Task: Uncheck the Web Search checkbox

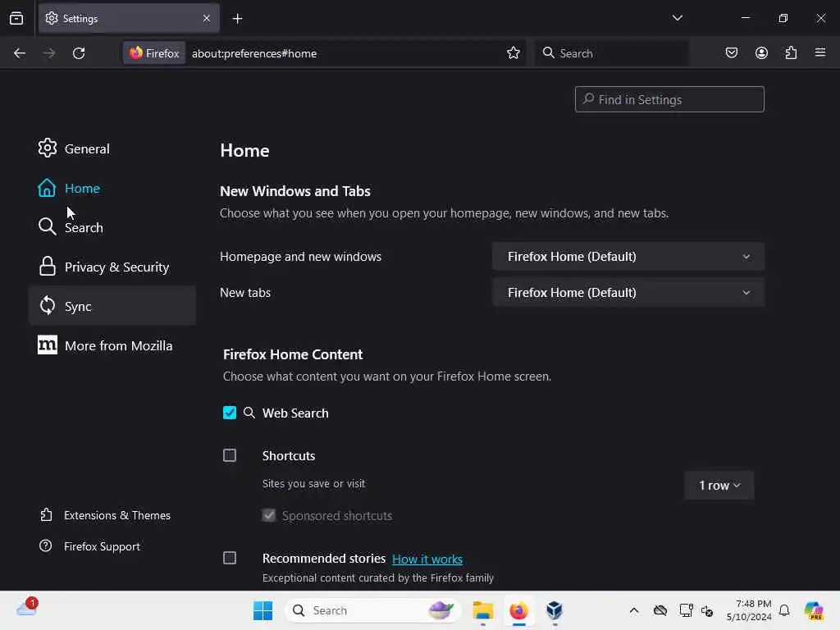Action: coord(230,413)
